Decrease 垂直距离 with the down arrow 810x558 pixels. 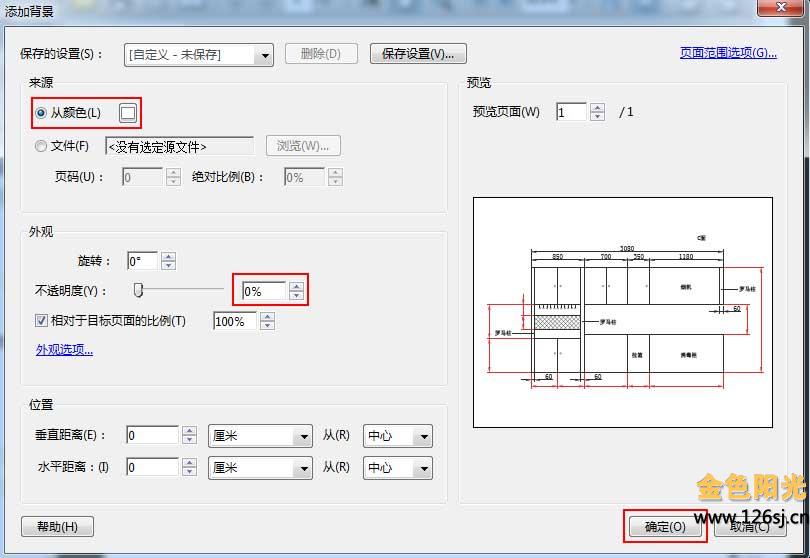tap(190, 439)
